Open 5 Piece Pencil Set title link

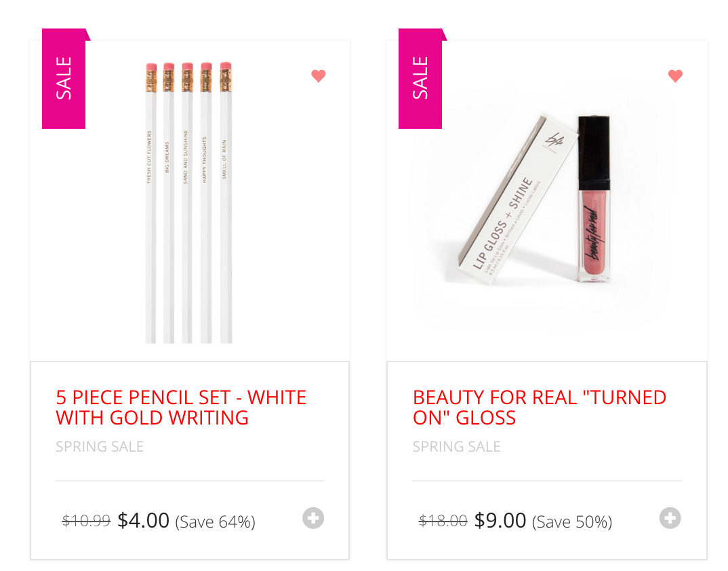point(181,408)
